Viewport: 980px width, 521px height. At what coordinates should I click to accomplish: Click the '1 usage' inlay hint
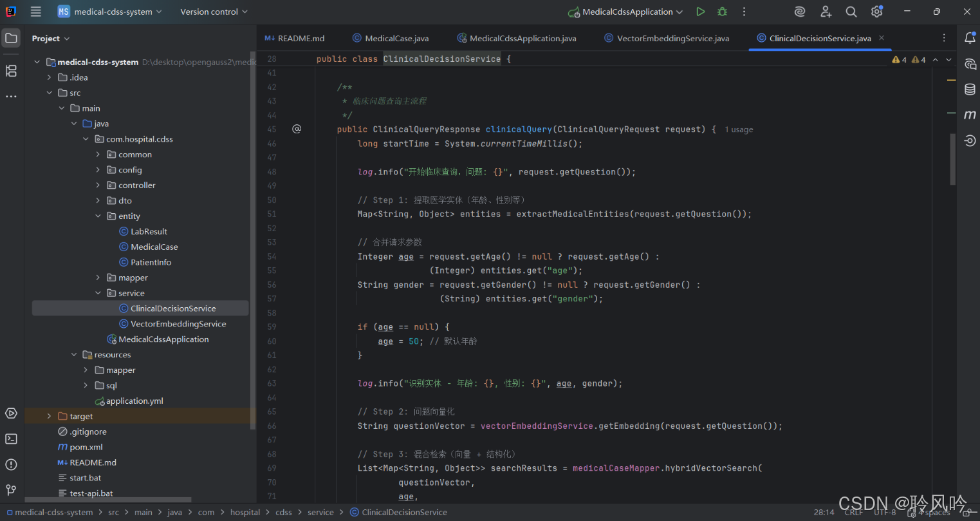(x=739, y=129)
